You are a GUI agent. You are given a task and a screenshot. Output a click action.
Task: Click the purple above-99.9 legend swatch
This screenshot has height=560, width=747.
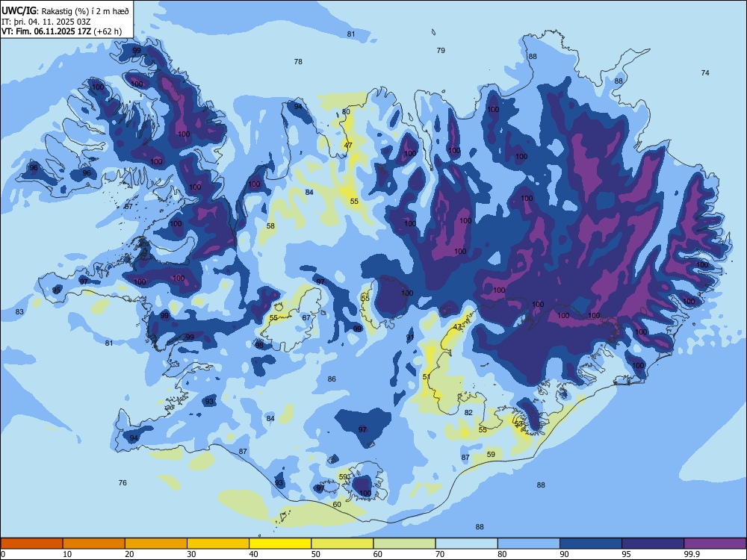click(x=715, y=544)
